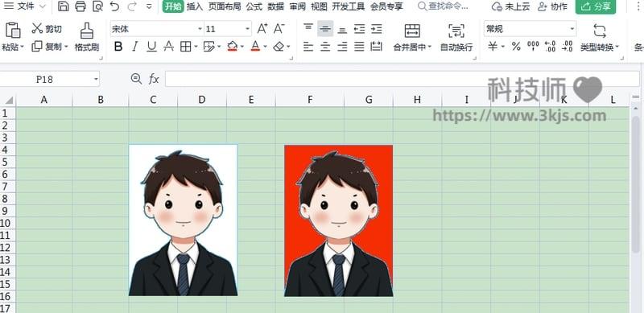Switch to the 开始 tab
The height and width of the screenshot is (313, 644).
(x=172, y=6)
